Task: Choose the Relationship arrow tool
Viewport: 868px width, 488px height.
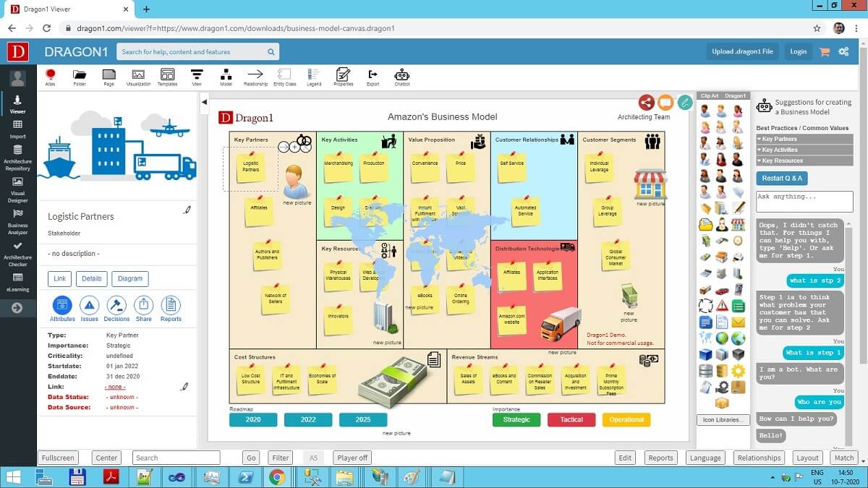Action: [255, 77]
